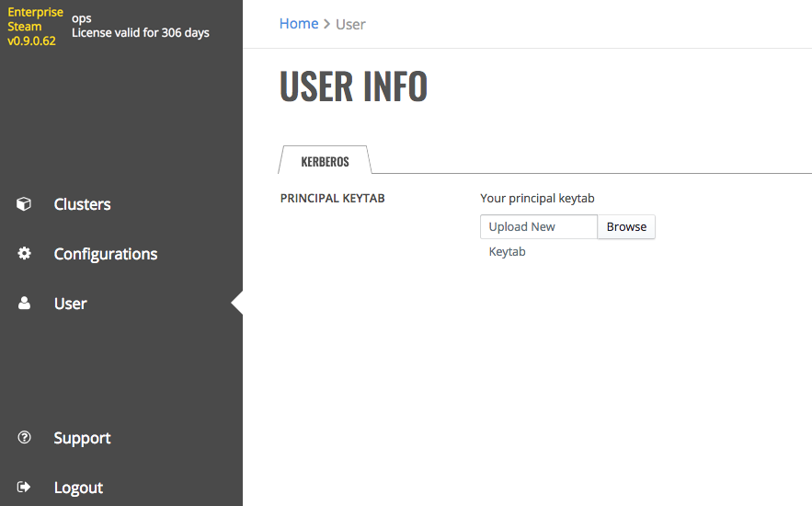The height and width of the screenshot is (506, 812).
Task: Click the 'ops' username text
Action: point(81,18)
